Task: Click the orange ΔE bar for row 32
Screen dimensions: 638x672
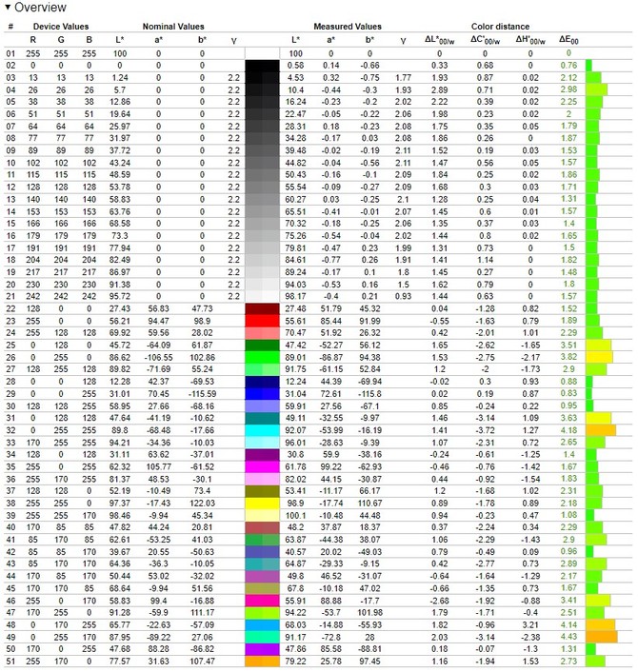Action: 601,430
